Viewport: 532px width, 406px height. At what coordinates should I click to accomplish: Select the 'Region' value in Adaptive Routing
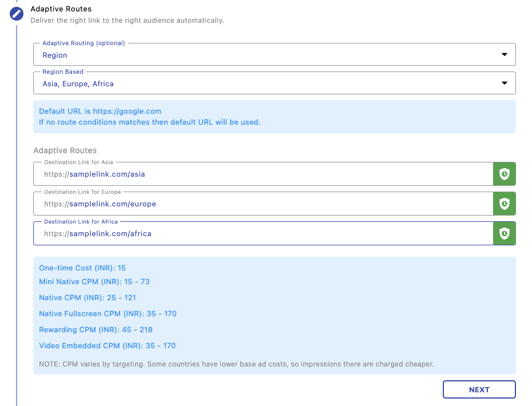(x=55, y=55)
